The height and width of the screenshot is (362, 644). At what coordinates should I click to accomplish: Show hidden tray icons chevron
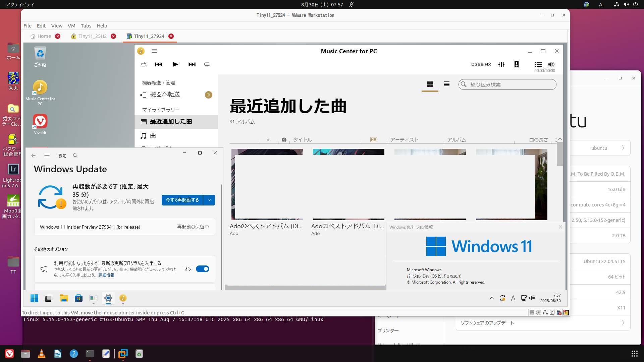[x=491, y=298]
